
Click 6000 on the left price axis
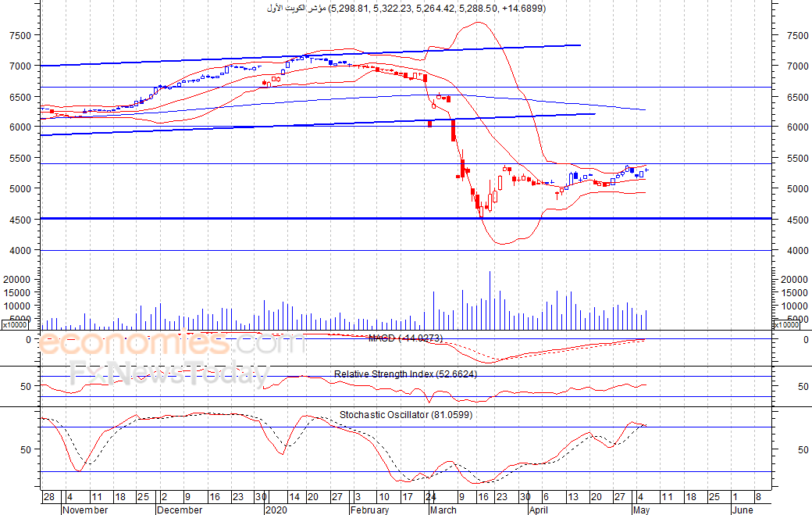[x=20, y=127]
